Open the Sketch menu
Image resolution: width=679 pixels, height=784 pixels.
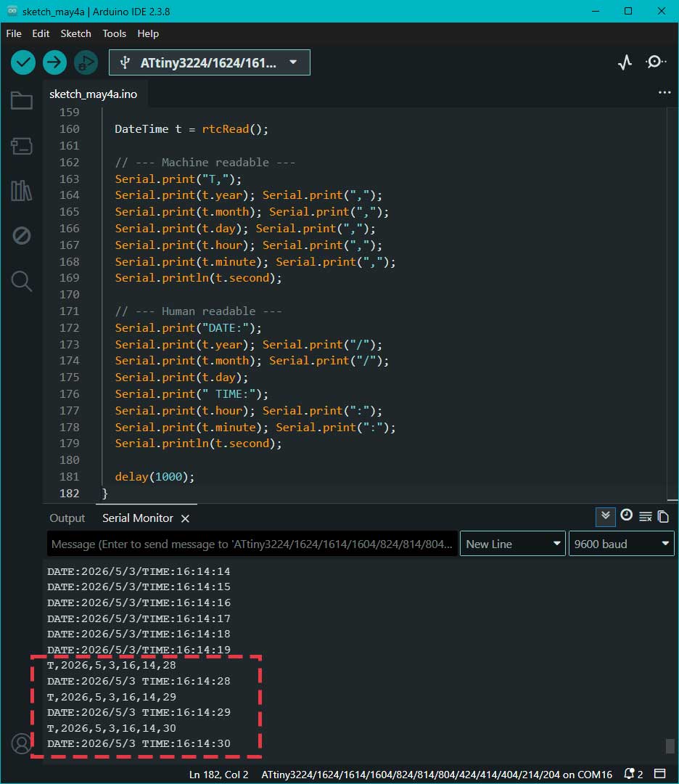tap(75, 33)
